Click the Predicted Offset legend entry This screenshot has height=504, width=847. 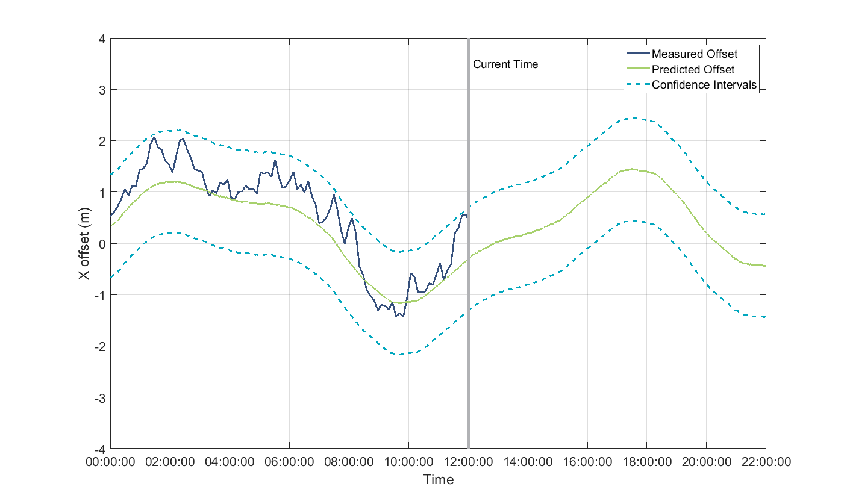pos(693,69)
